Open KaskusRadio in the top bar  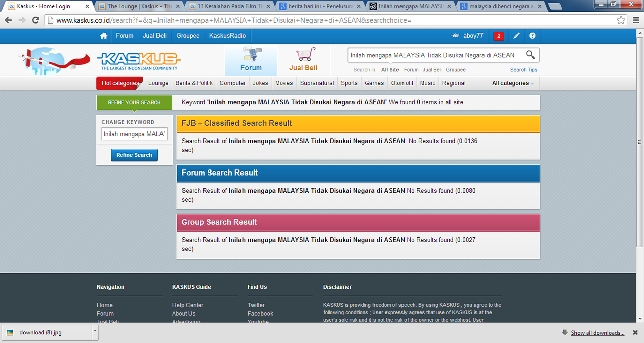(x=227, y=36)
